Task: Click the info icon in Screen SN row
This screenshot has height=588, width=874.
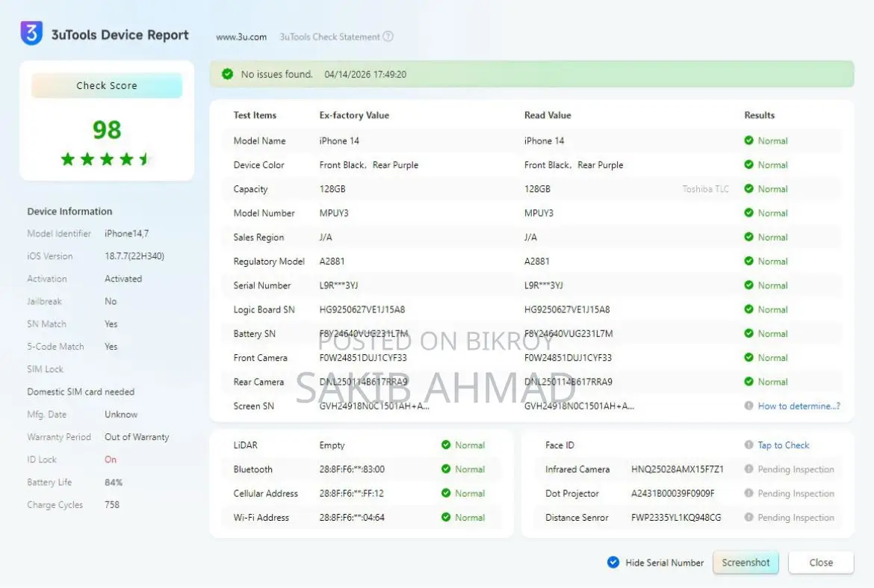Action: point(749,406)
